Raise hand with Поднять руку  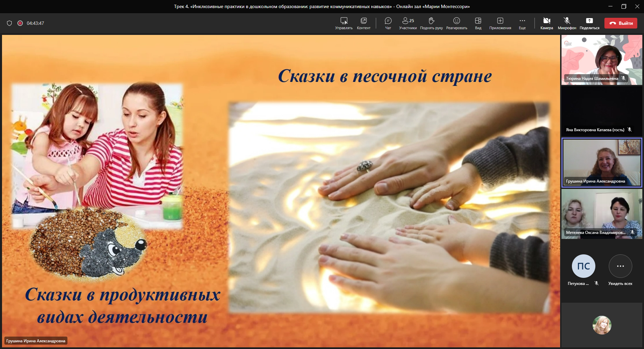click(x=431, y=21)
